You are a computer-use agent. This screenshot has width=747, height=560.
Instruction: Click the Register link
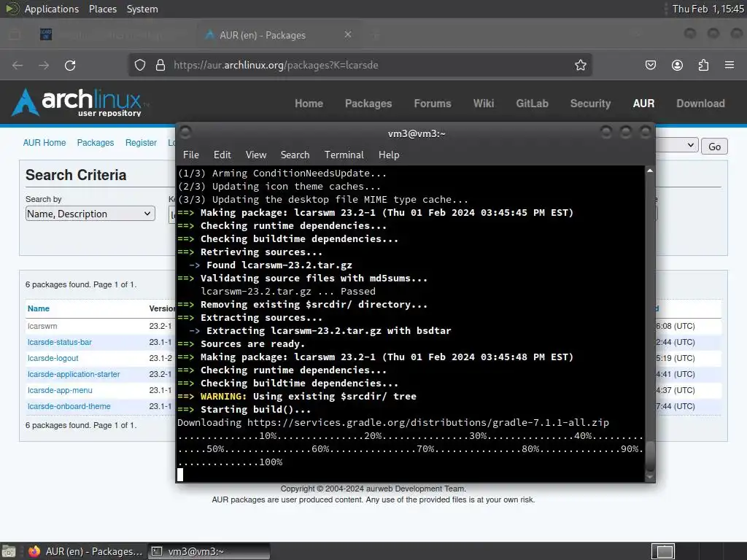(x=141, y=143)
